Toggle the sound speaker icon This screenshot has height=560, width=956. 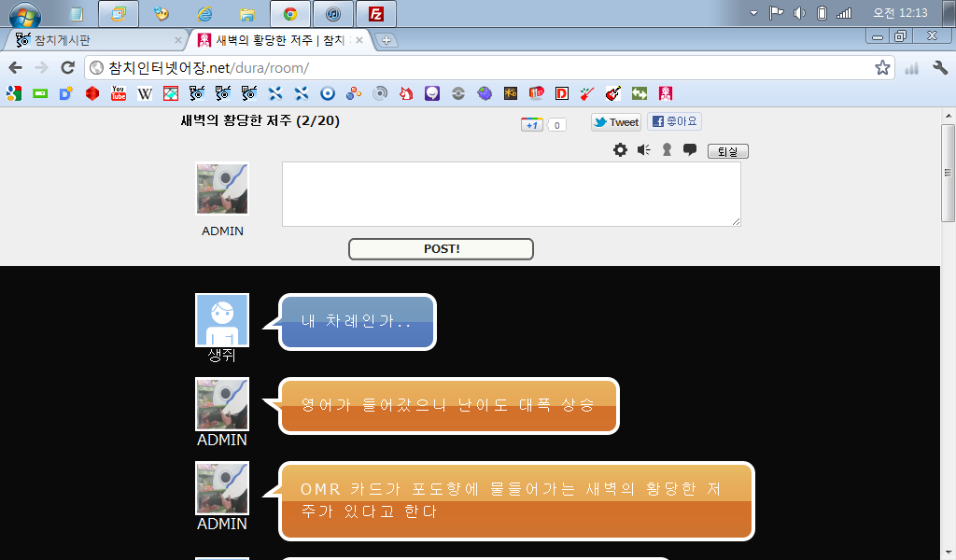[643, 150]
